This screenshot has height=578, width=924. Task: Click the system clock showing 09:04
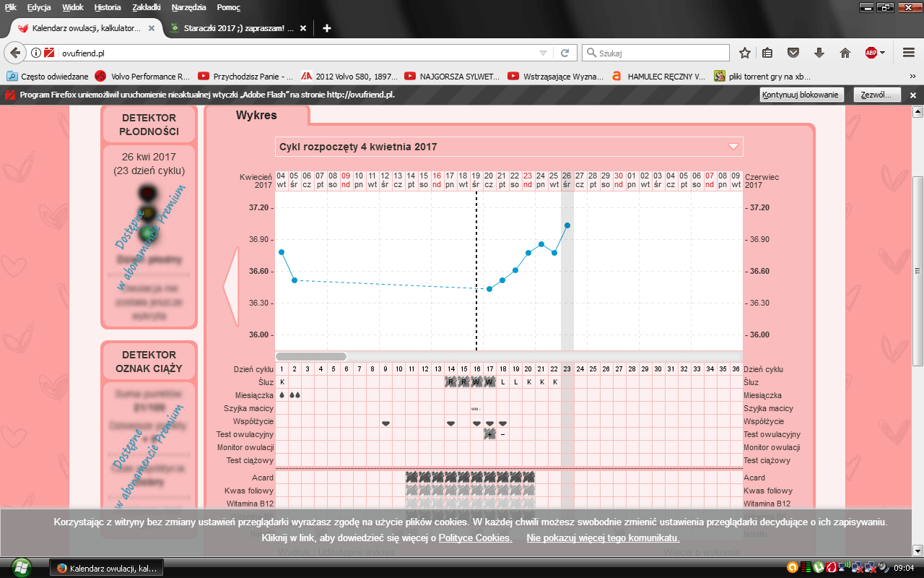click(x=905, y=568)
